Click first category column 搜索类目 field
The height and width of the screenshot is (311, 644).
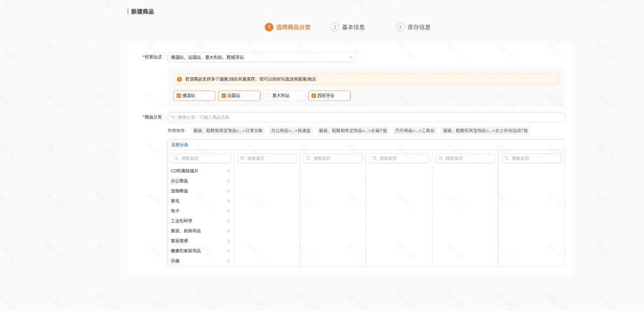coord(201,158)
